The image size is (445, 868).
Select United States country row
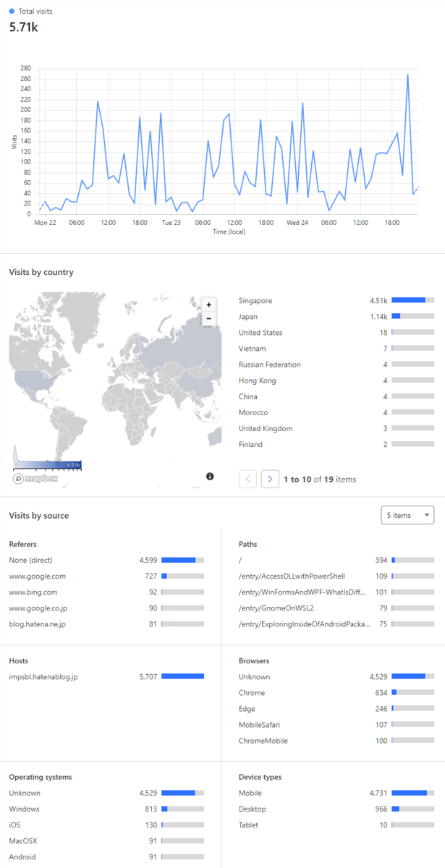[x=336, y=333]
